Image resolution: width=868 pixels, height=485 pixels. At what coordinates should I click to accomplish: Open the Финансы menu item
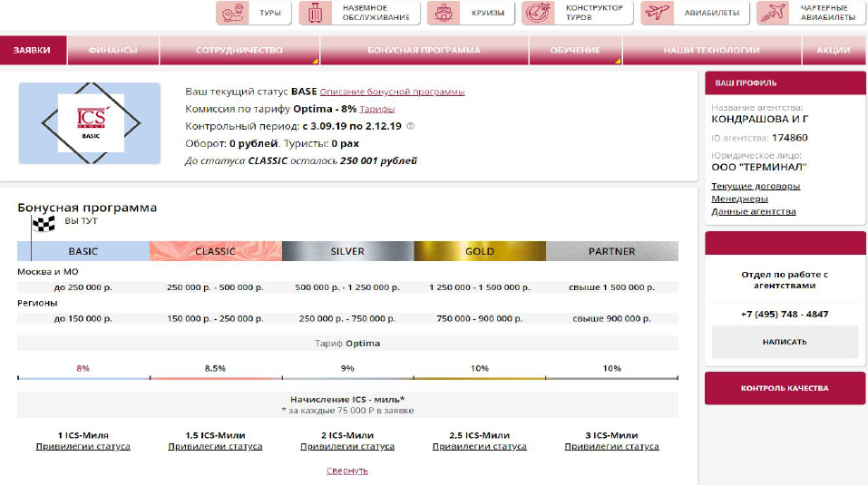coord(113,51)
